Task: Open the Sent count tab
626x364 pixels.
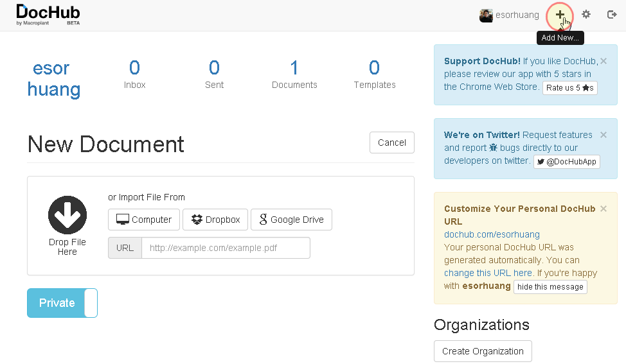Action: (214, 74)
